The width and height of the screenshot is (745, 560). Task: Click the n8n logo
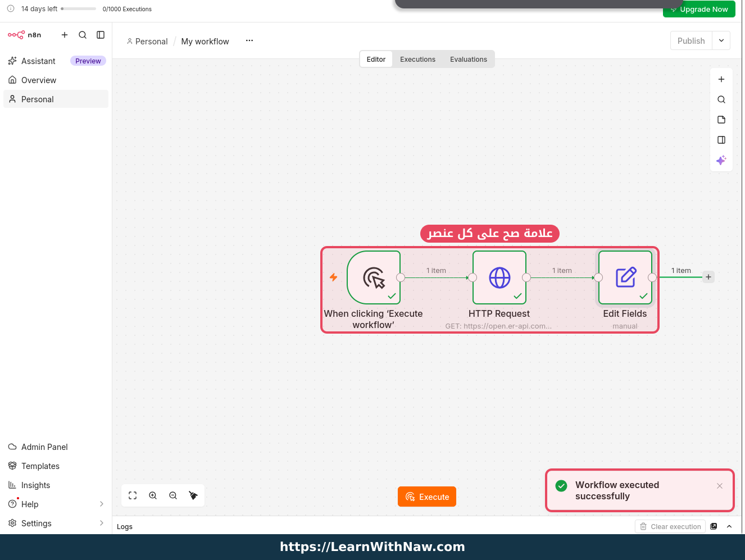[24, 35]
